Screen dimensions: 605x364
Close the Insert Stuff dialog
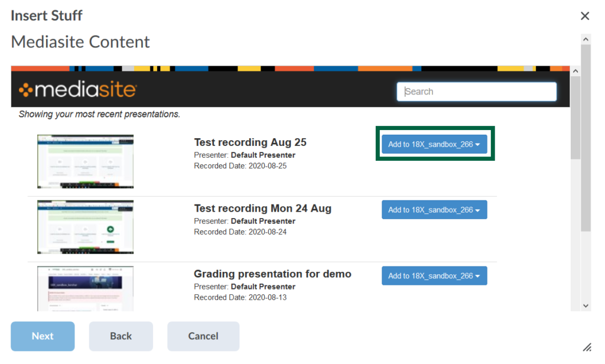click(585, 16)
